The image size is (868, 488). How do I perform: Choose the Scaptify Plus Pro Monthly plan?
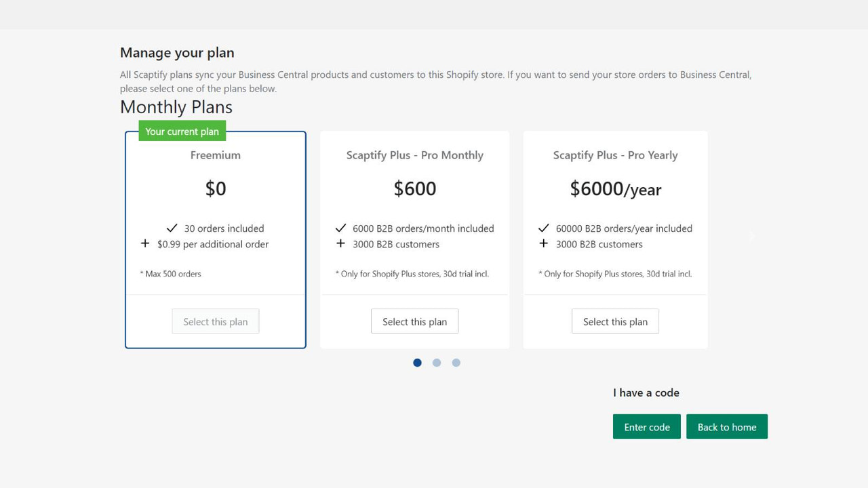414,321
